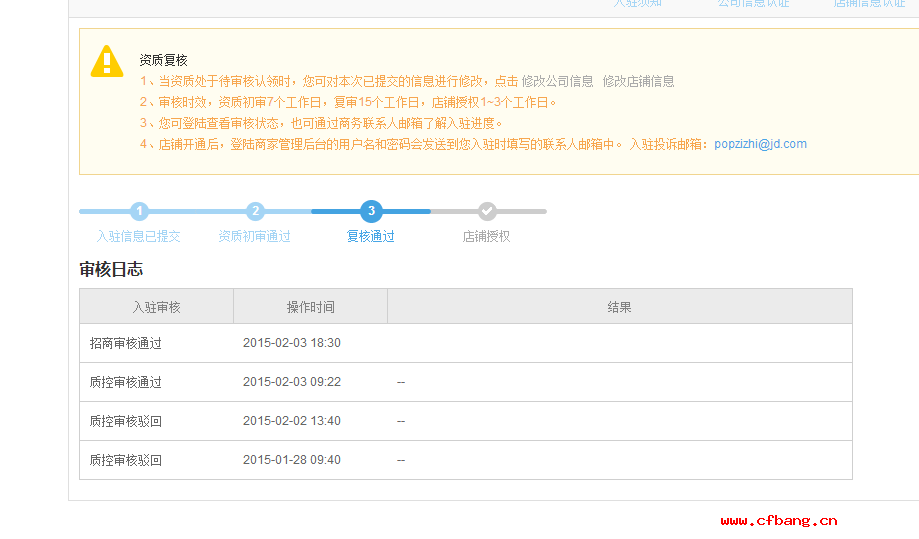
Task: Click the timestamp 2015-02-03 09:22
Action: 292,382
